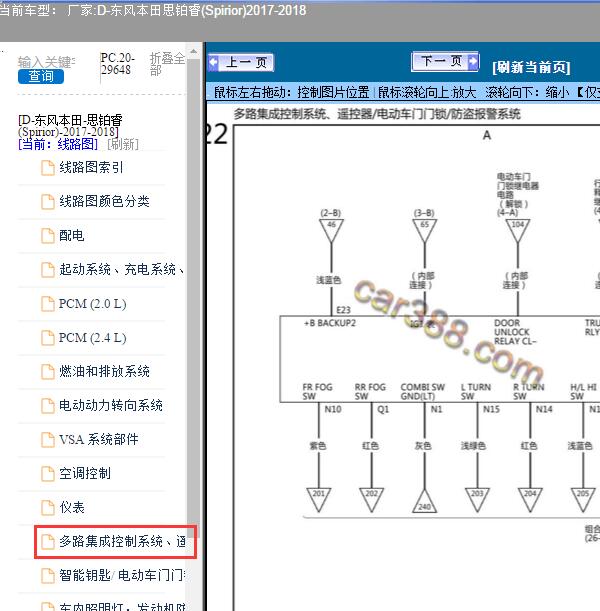Click the 当前：线路图 link
The width and height of the screenshot is (600, 611).
click(x=58, y=145)
